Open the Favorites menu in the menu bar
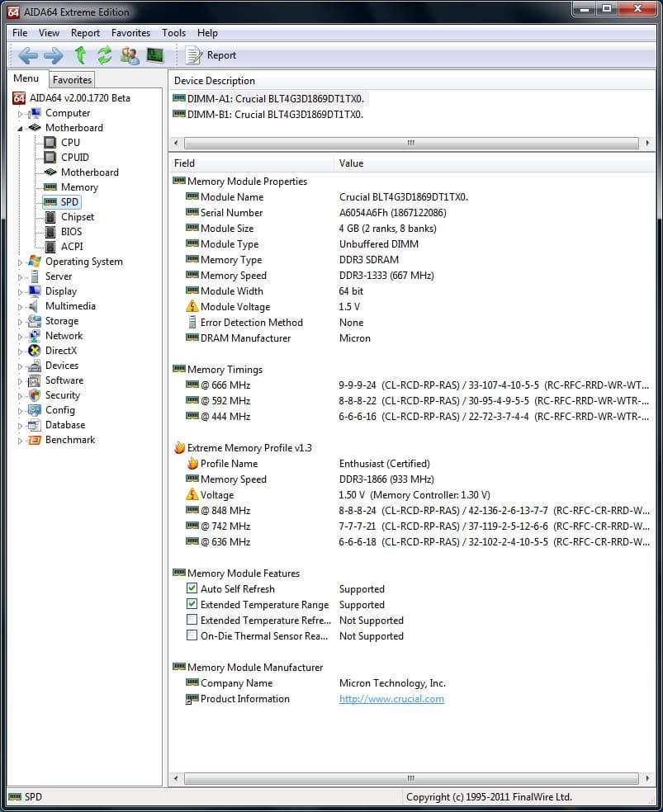 coord(130,33)
